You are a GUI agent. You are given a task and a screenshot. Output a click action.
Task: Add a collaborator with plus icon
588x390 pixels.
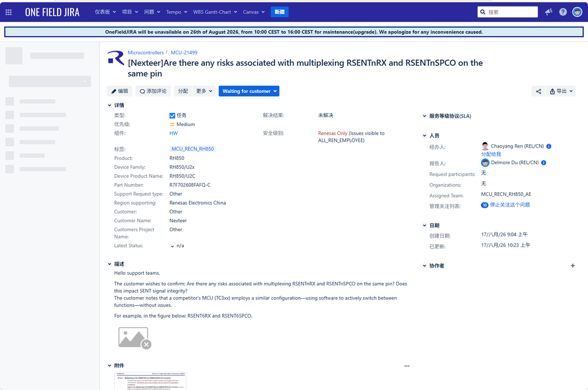[573, 266]
